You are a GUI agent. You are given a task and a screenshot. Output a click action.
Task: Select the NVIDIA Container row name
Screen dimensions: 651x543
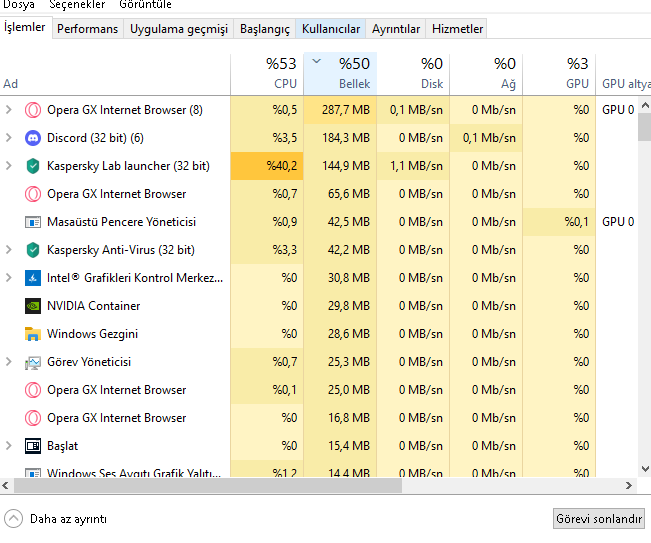(x=93, y=306)
